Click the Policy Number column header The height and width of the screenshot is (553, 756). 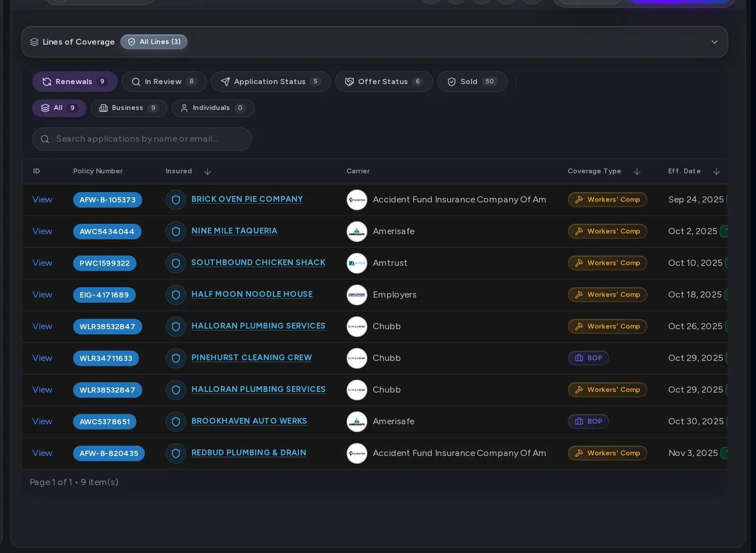coord(98,172)
